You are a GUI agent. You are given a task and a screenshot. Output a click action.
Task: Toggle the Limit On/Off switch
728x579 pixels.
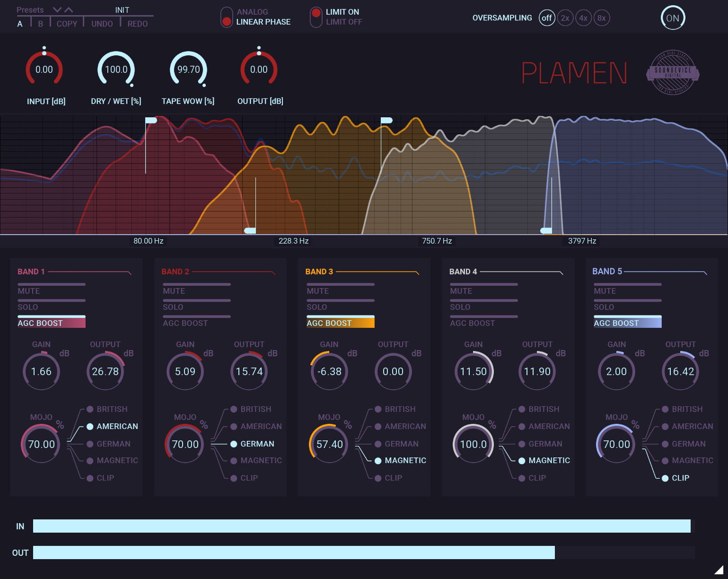tap(316, 17)
